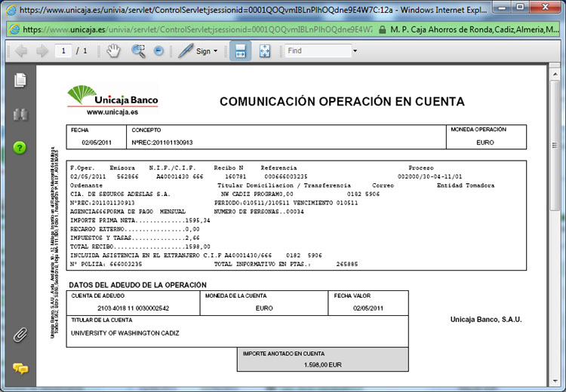
Task: Click the www.unicaja.es text
Action: click(112, 112)
